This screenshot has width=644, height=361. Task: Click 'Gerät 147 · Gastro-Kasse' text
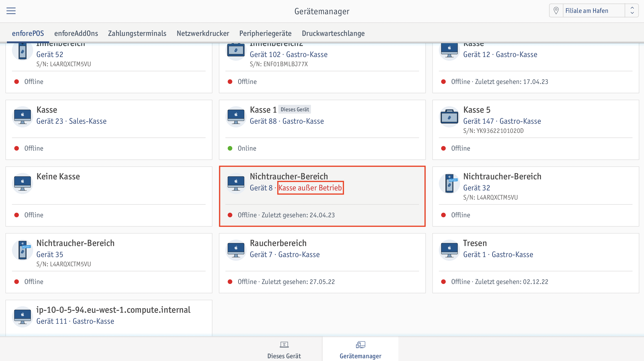click(502, 121)
